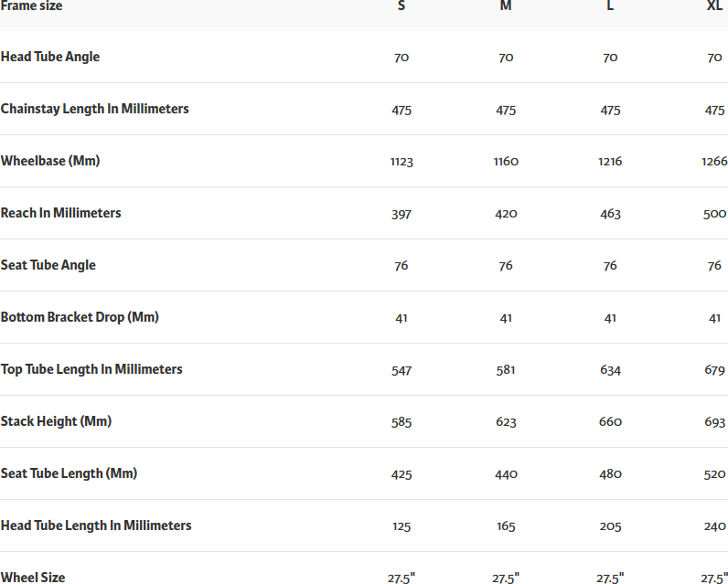Image resolution: width=728 pixels, height=584 pixels.
Task: Select the stack height value 693
Action: point(714,422)
